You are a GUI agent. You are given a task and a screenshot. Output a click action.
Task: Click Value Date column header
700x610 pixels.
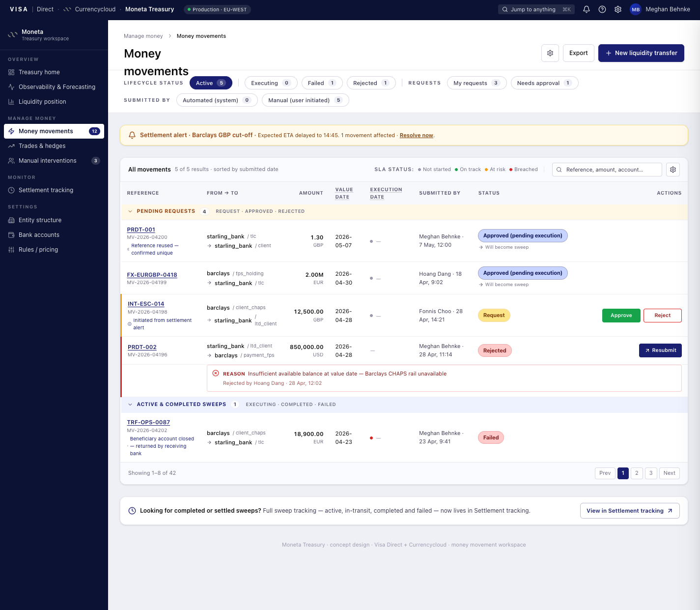(x=344, y=193)
